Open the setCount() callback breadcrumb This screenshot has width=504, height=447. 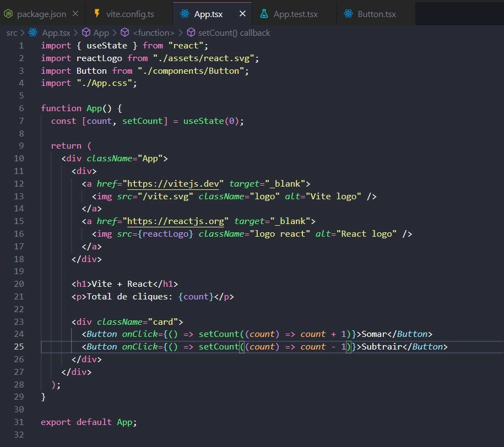pyautogui.click(x=234, y=33)
